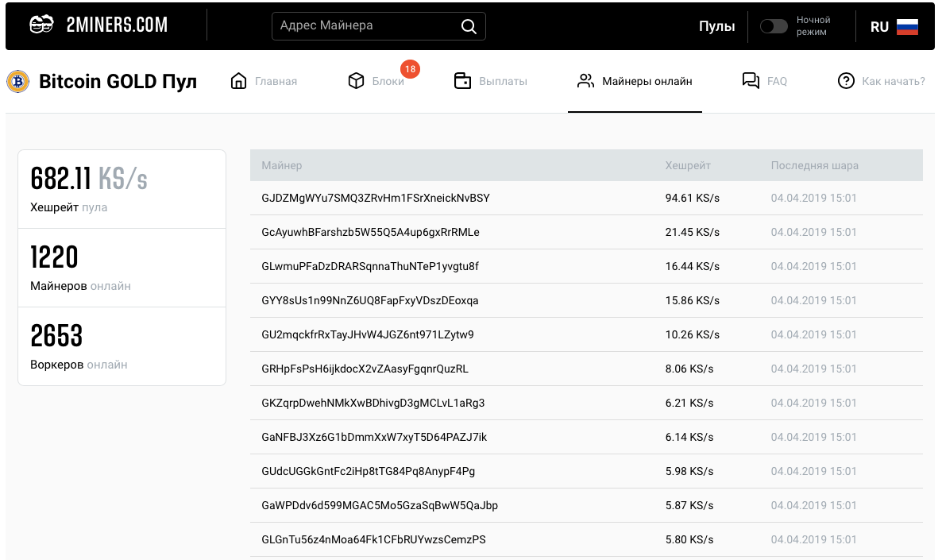This screenshot has width=942, height=560.
Task: Open miner GJDZMgWYu7SMQ3ZRvHm1FSrXneickNvBSY
Action: [376, 198]
